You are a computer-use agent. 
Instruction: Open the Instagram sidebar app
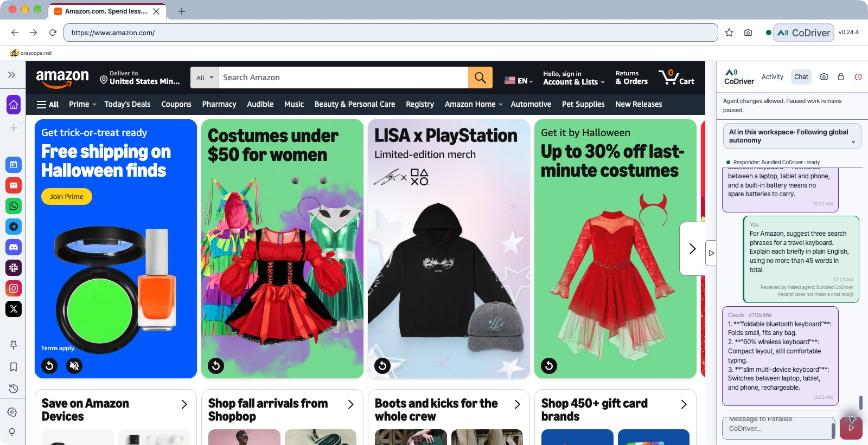[14, 288]
